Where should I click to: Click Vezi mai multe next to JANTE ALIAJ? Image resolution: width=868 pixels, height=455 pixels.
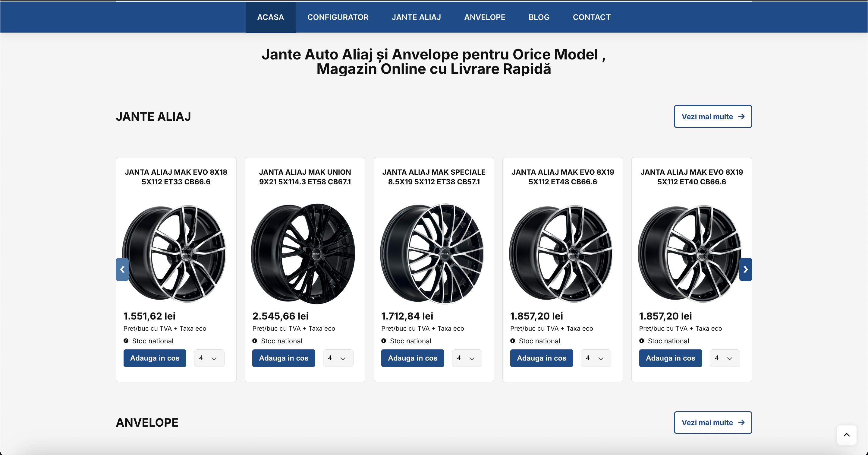tap(713, 116)
